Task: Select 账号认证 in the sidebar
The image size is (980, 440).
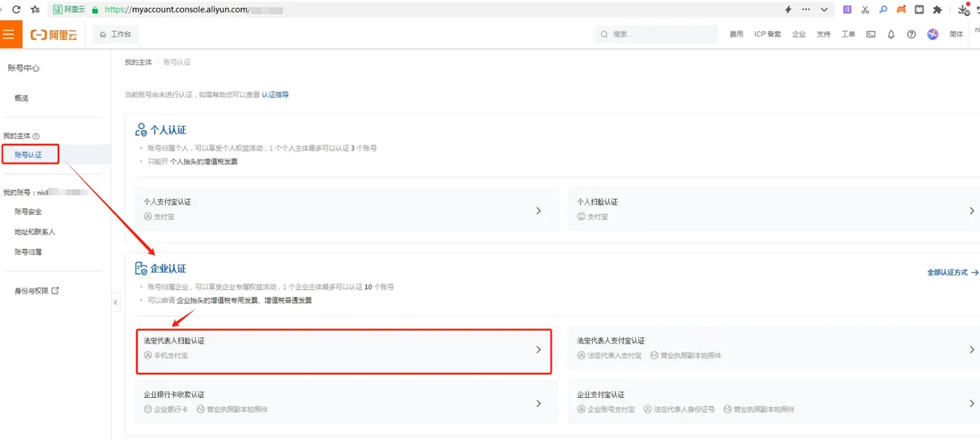Action: click(x=29, y=155)
